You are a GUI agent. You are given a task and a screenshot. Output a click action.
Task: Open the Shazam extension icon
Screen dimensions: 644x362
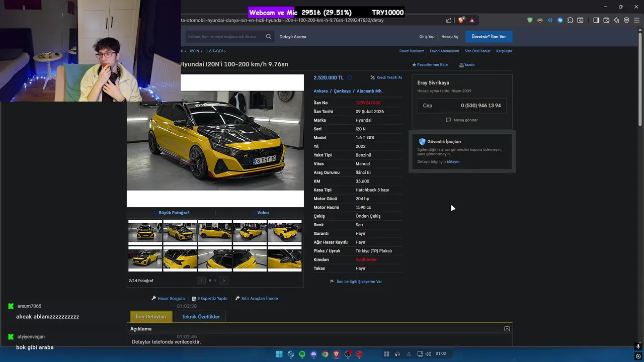tap(560, 20)
